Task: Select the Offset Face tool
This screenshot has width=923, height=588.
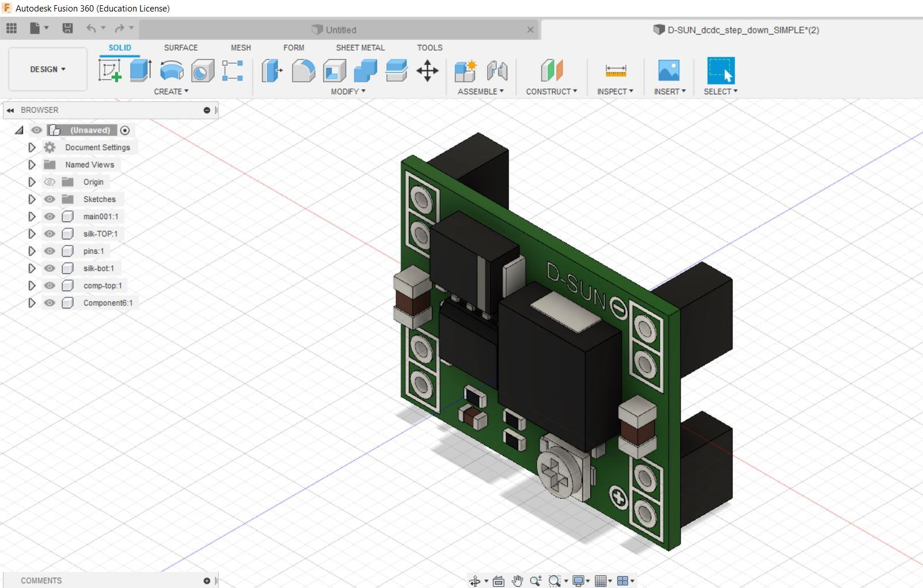Action: coord(396,71)
